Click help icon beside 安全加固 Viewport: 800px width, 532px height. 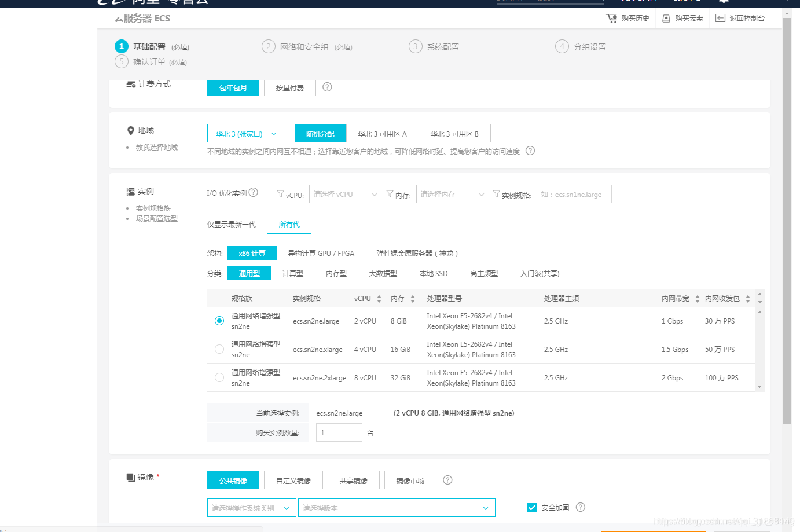coord(581,507)
